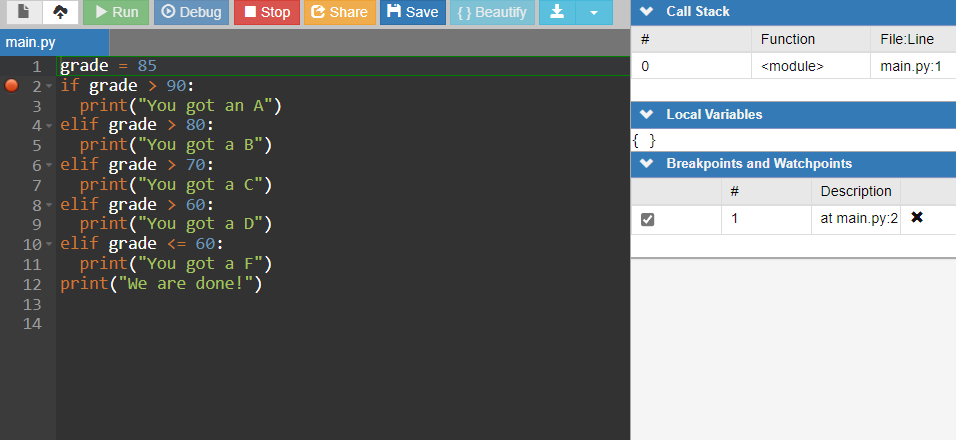Collapse the Call Stack panel

646,12
